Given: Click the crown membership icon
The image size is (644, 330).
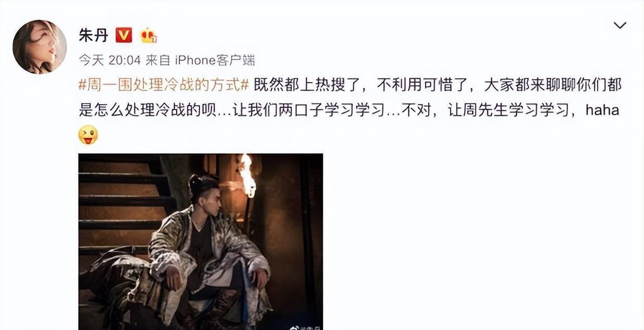Looking at the screenshot, I should [x=148, y=35].
